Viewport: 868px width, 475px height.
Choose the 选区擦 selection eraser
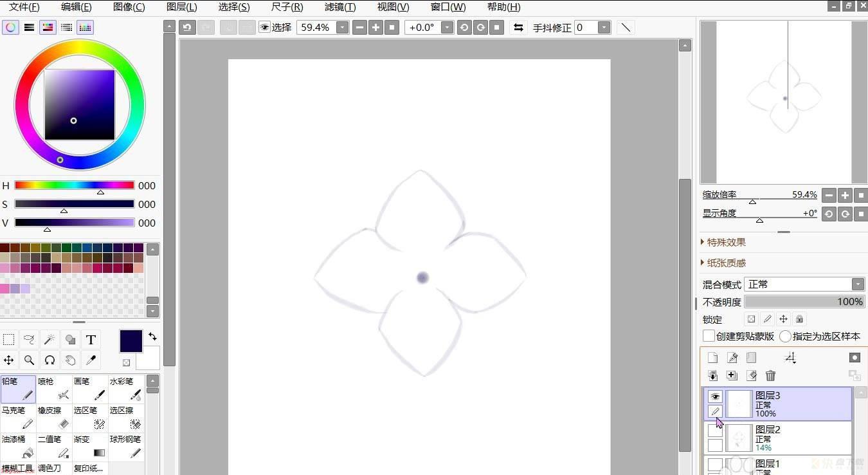[x=126, y=418]
